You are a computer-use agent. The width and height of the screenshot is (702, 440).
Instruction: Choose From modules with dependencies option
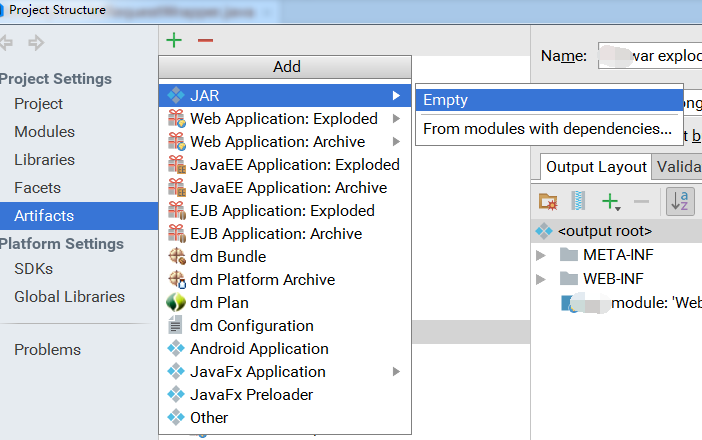(x=549, y=129)
